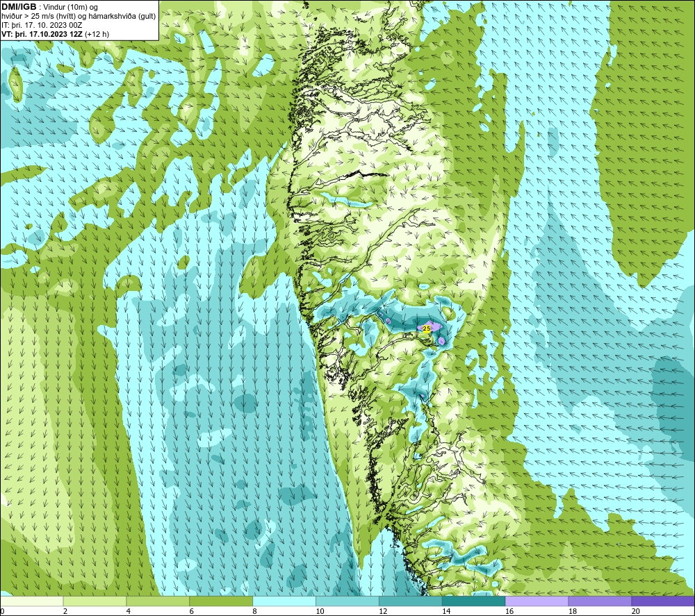The width and height of the screenshot is (695, 616).
Task: Click the scale label 12
Action: pyautogui.click(x=383, y=611)
